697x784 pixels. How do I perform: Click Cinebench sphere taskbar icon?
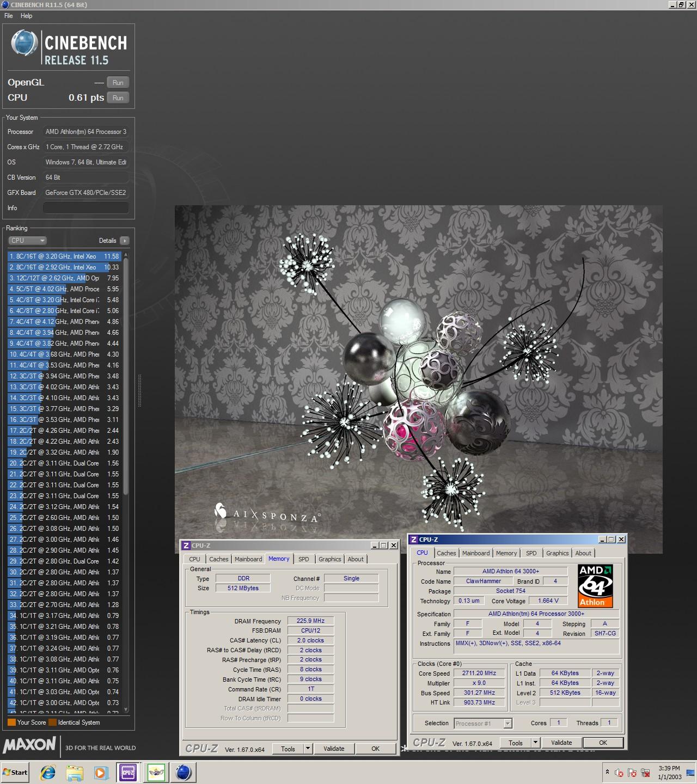click(183, 772)
